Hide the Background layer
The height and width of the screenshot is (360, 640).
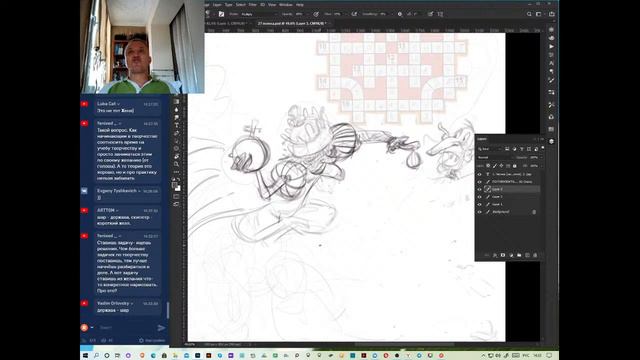[480, 212]
